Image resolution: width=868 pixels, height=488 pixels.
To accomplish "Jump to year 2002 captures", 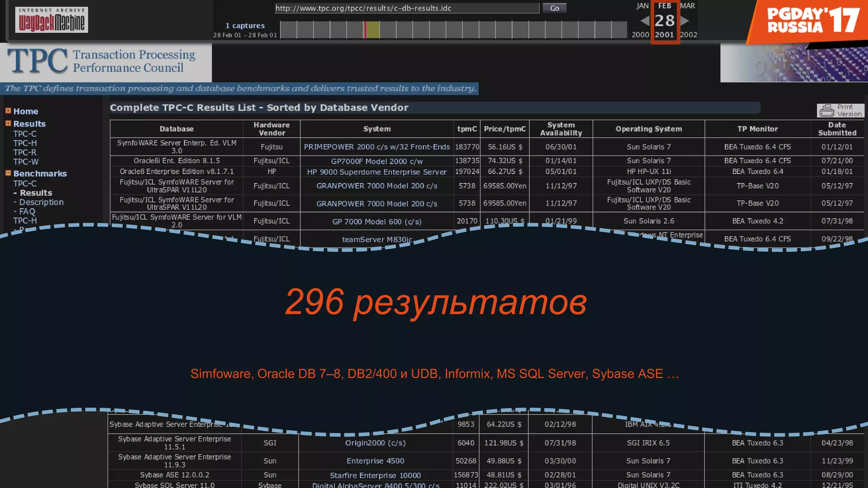I will point(689,35).
